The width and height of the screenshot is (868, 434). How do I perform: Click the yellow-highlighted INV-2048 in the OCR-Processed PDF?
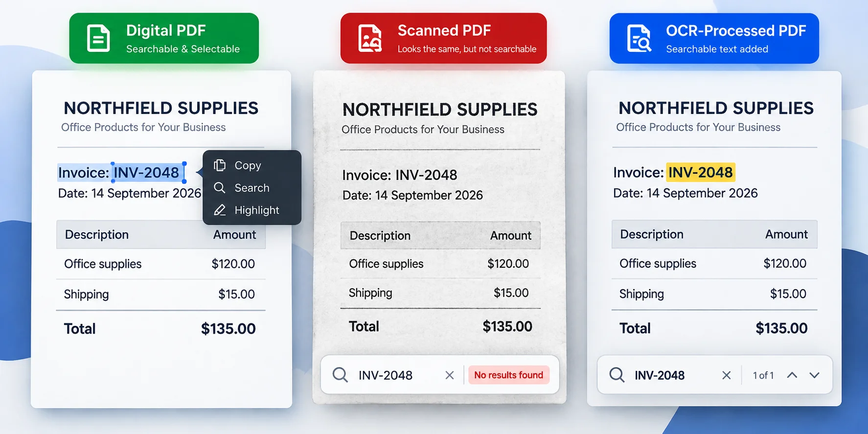[701, 172]
